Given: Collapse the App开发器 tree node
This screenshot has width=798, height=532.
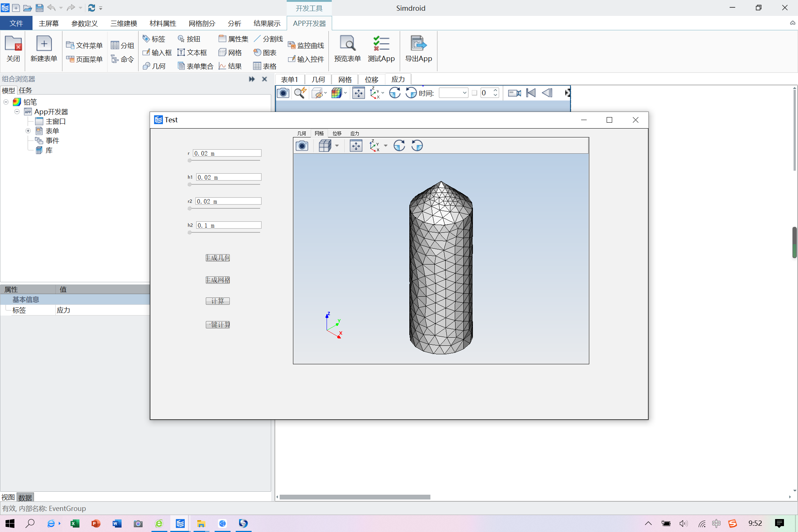Looking at the screenshot, I should tap(17, 112).
